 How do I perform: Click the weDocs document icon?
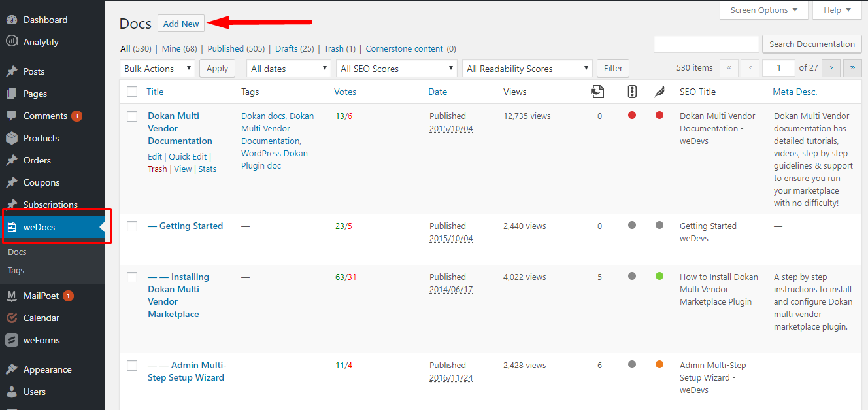tap(12, 227)
